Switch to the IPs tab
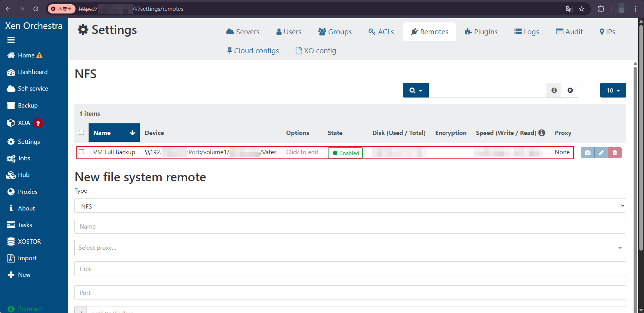 tap(607, 32)
